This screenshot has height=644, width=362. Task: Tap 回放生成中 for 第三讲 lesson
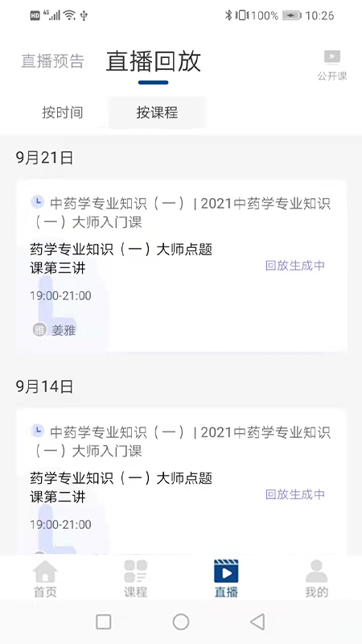pyautogui.click(x=295, y=266)
